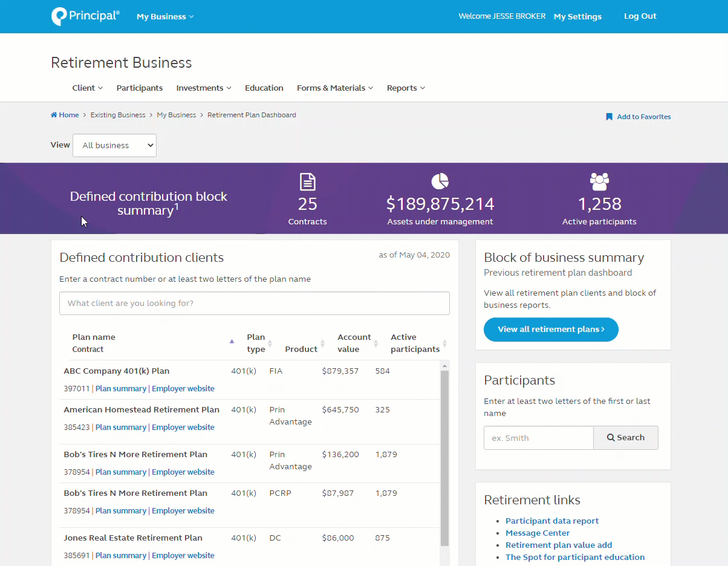Open the View All business dropdown
Image resolution: width=728 pixels, height=566 pixels.
coord(114,145)
